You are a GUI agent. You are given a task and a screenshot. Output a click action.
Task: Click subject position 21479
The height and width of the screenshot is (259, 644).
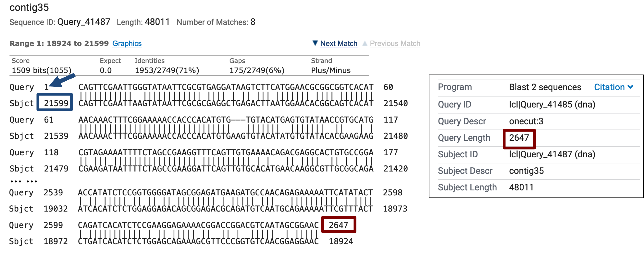tap(56, 168)
